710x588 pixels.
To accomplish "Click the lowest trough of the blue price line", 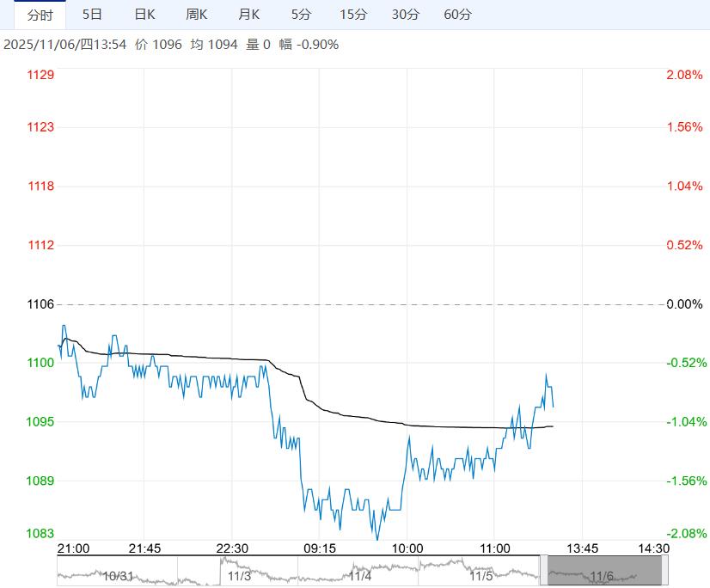I will click(x=377, y=539).
